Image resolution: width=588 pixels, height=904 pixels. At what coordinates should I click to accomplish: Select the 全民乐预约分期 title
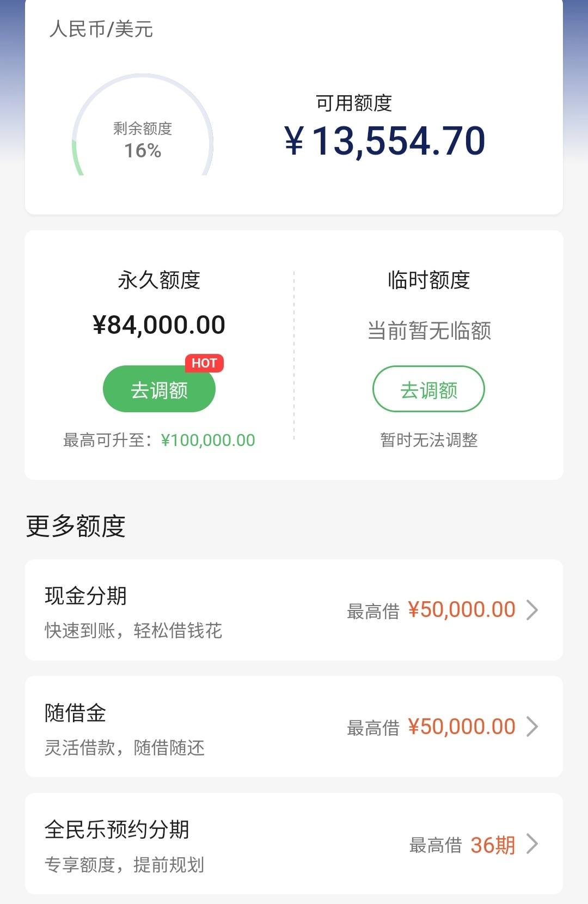117,830
